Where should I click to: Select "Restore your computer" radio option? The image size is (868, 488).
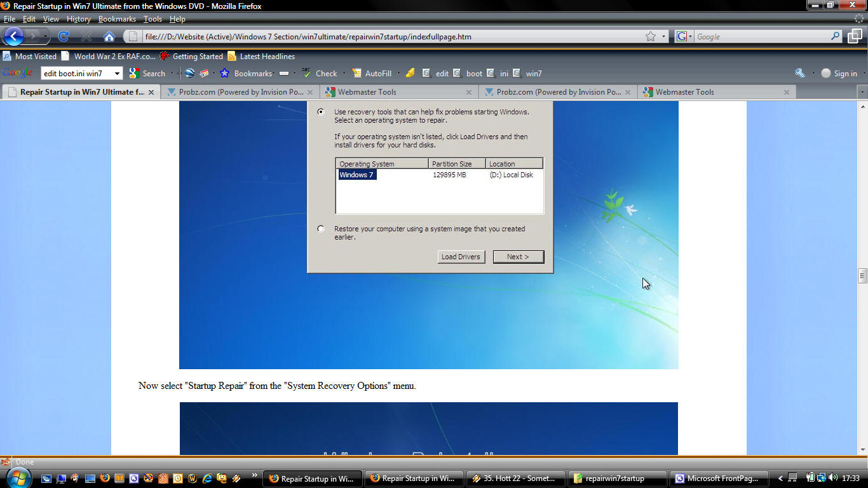click(x=321, y=229)
